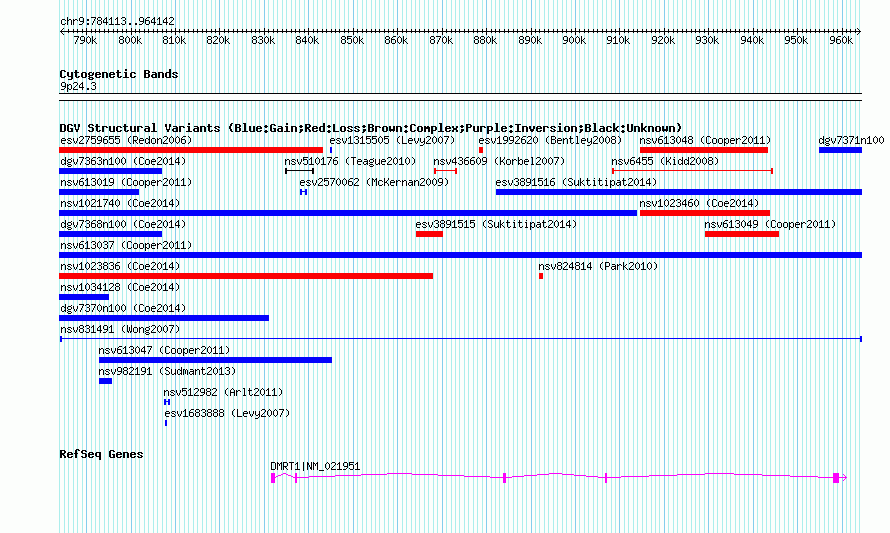The image size is (890, 533).
Task: Click nsv6455 (Kidd2008) label
Action: pyautogui.click(x=665, y=161)
